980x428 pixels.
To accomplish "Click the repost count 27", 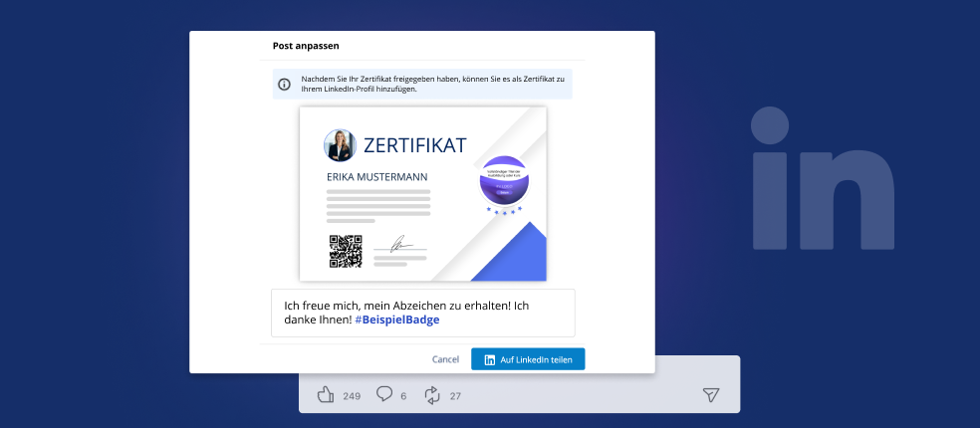I will click(455, 396).
